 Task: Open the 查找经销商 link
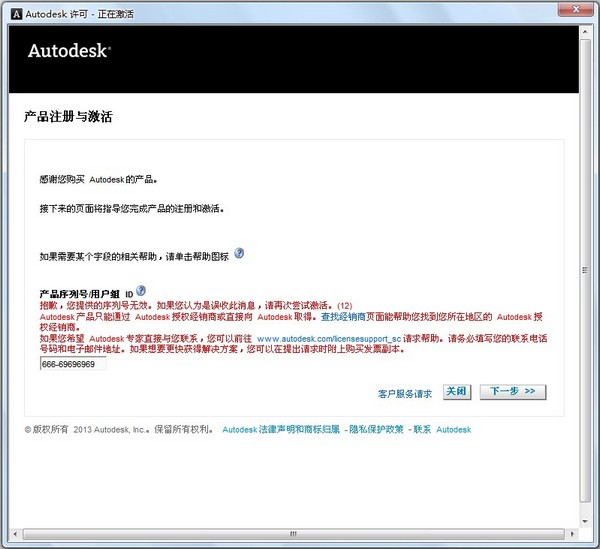coord(343,317)
